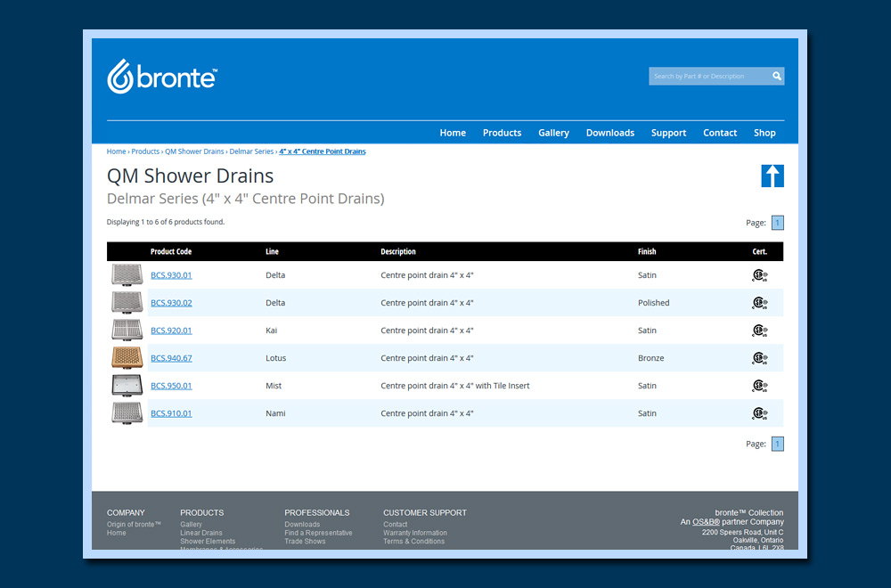Open product code BCS.950.01 link
Screen dimensions: 891x588
tap(171, 386)
